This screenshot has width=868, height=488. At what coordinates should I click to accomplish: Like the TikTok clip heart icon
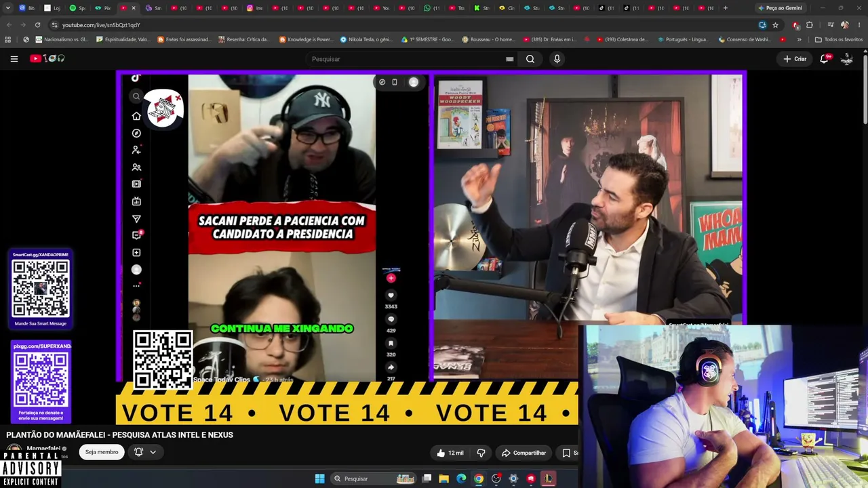391,296
